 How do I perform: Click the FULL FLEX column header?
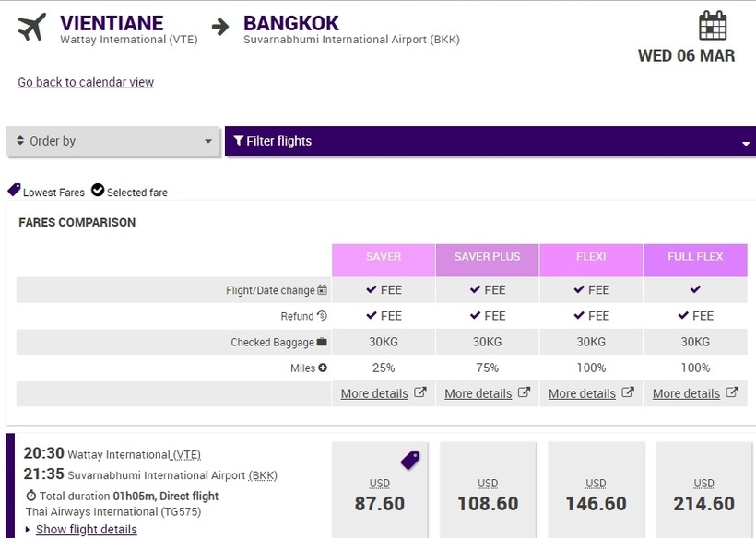(695, 257)
